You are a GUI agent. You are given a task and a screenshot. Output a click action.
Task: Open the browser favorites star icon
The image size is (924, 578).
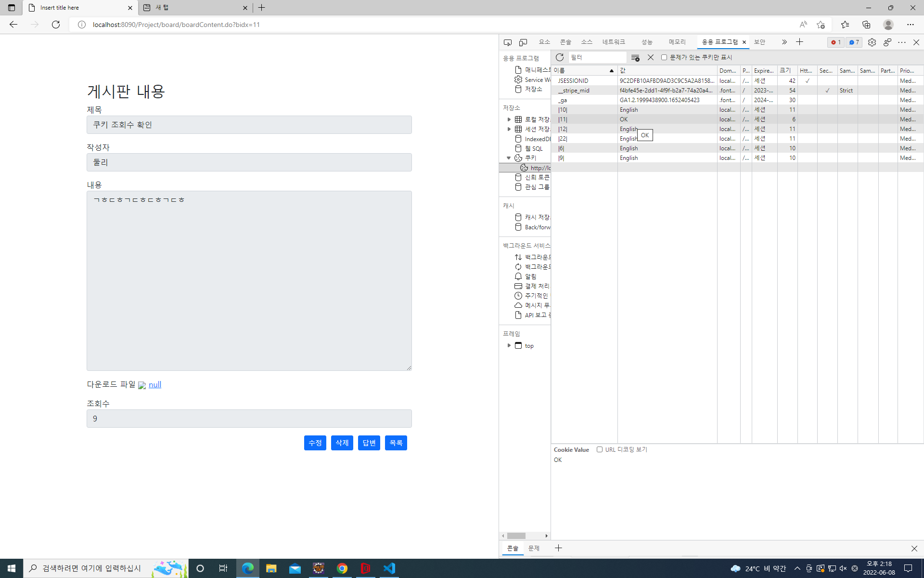pos(845,25)
